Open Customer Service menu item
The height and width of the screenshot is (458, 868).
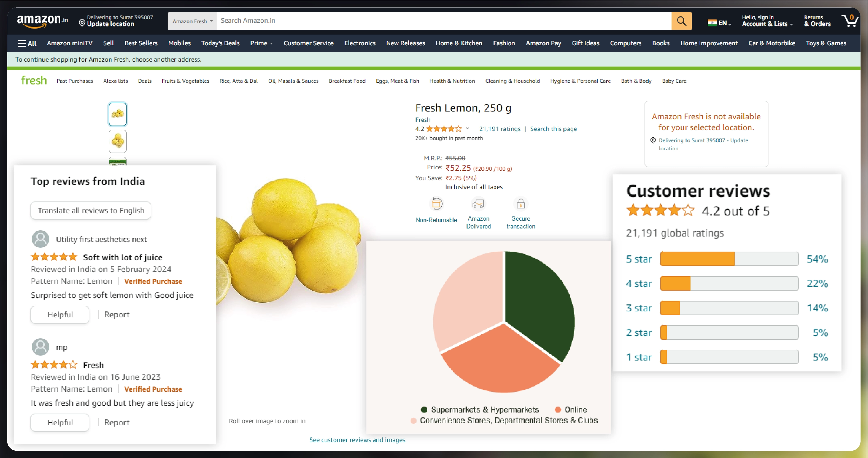coord(308,43)
